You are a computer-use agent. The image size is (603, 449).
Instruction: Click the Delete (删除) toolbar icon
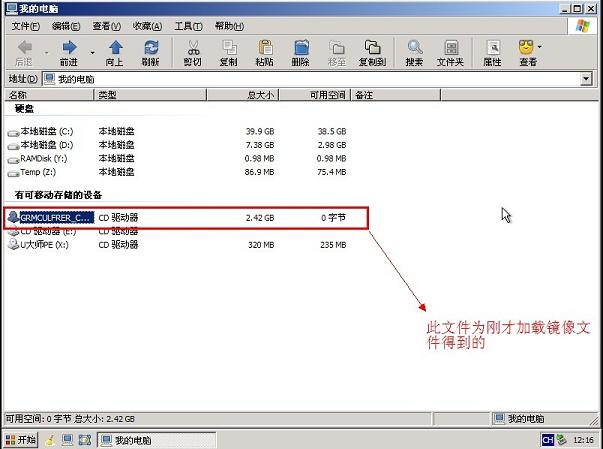(x=300, y=52)
